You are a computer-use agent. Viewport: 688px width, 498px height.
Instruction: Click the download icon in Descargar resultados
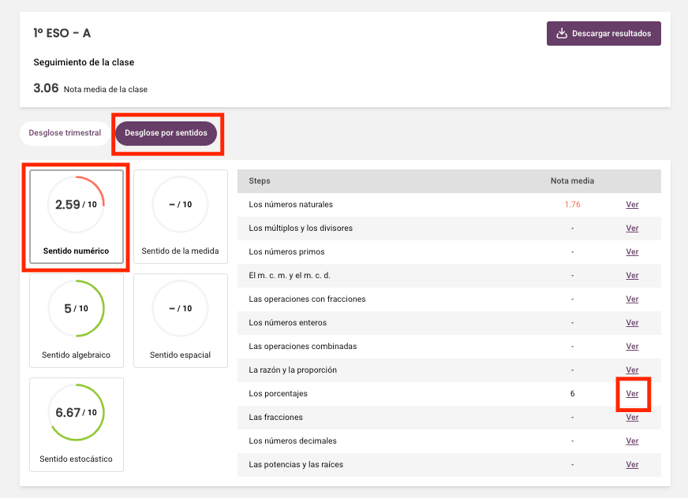click(x=562, y=33)
